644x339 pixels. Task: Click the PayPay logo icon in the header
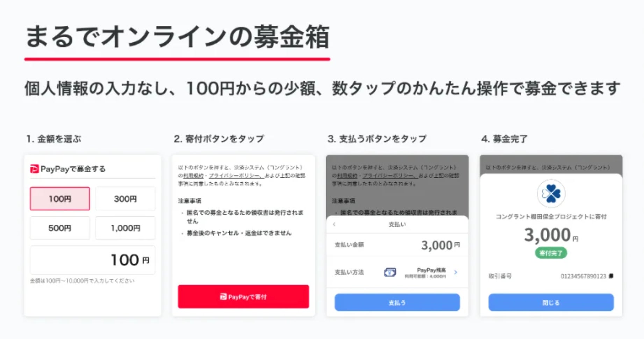click(34, 169)
